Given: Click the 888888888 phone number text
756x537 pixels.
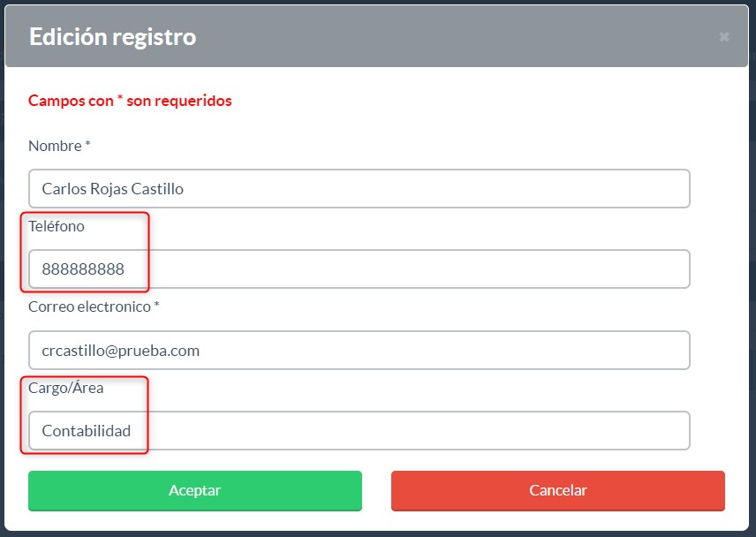Looking at the screenshot, I should (83, 269).
